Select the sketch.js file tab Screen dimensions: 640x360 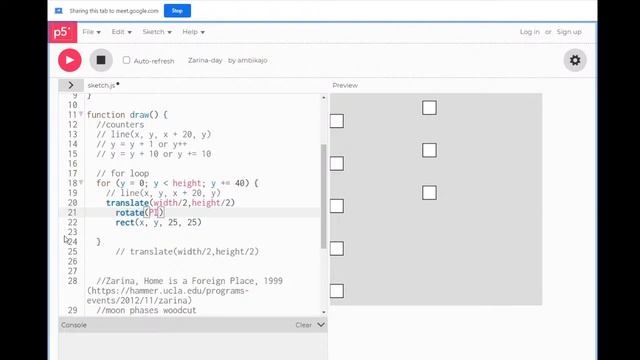tap(103, 85)
